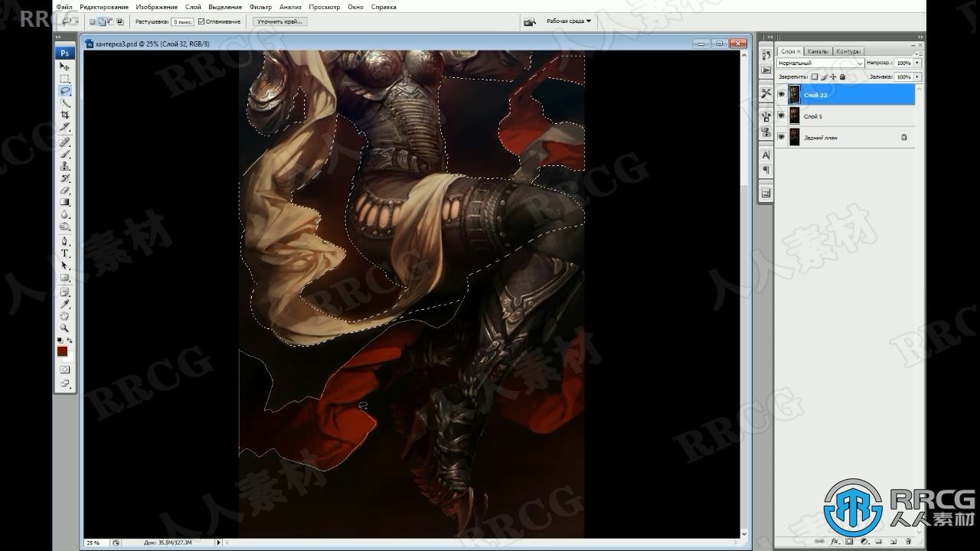
Task: Toggle lock image pixels
Action: tap(824, 77)
